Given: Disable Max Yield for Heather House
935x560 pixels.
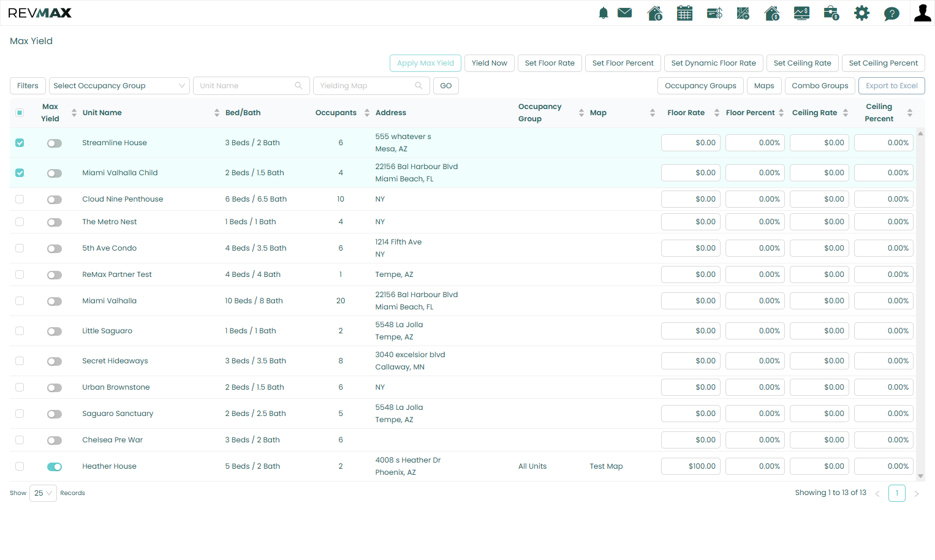Looking at the screenshot, I should pos(55,467).
